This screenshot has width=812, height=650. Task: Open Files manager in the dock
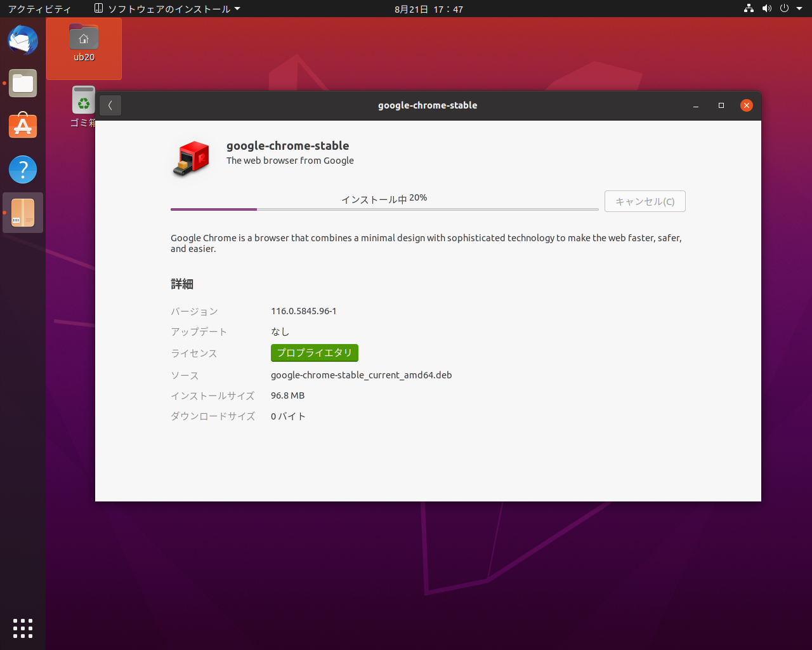(23, 83)
